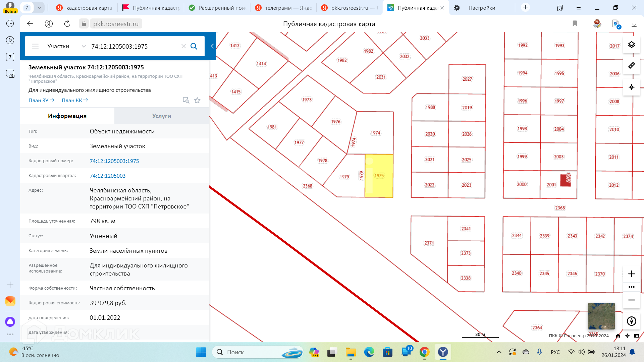
Task: Click the locate-me crosshair button
Action: 631,87
